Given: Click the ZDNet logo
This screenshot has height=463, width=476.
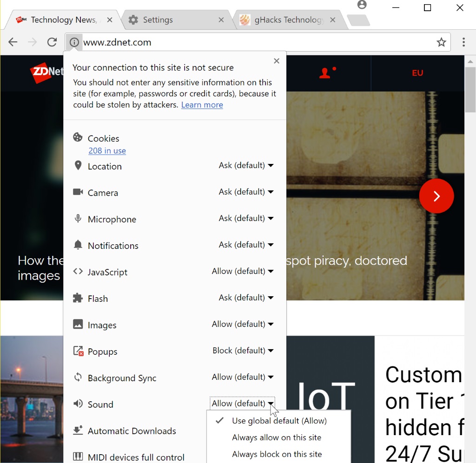Looking at the screenshot, I should point(46,72).
